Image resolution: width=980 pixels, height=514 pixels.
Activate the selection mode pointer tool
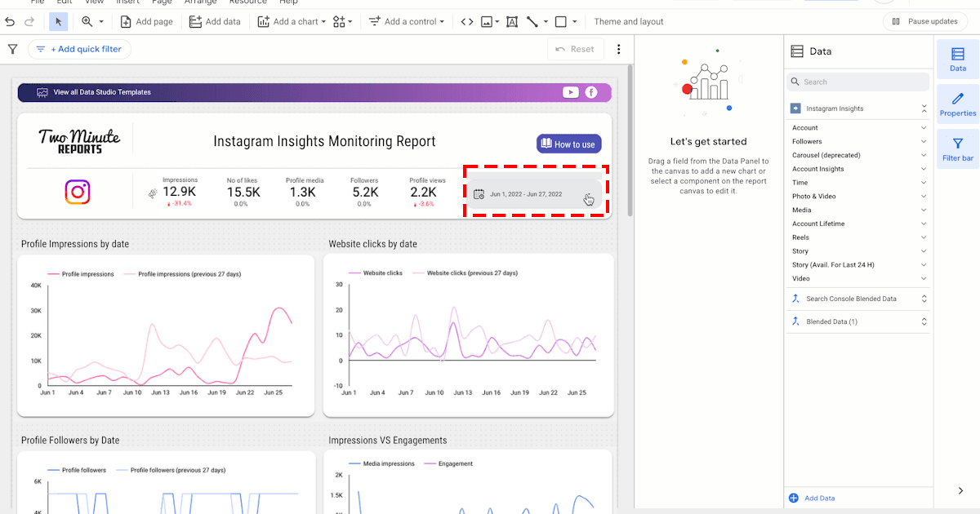[57, 22]
